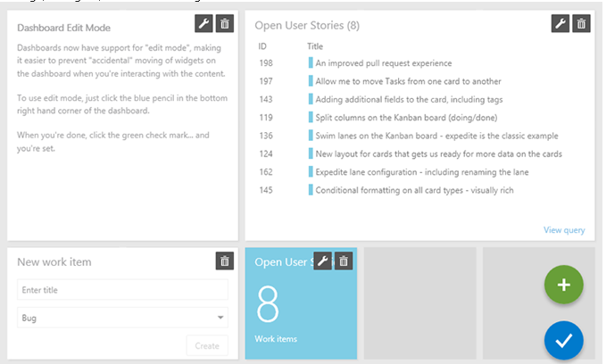
Task: Finish editing with the blue check mark
Action: click(563, 341)
